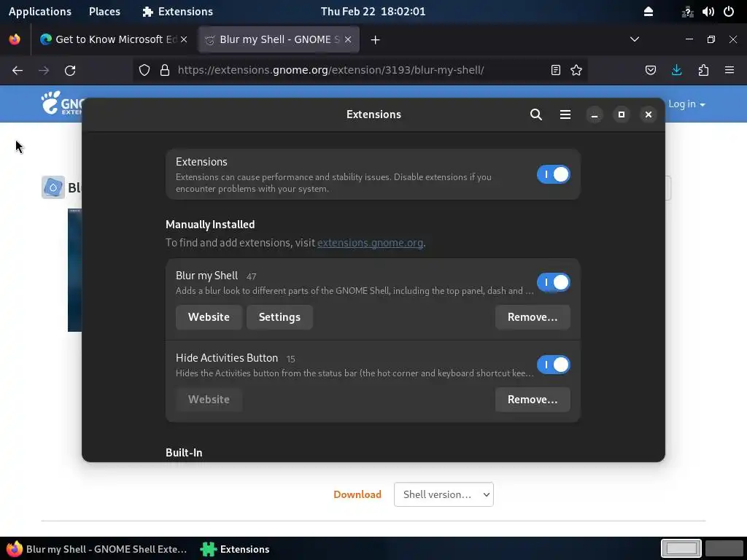Open Extensions app menu in top bar

pyautogui.click(x=178, y=12)
